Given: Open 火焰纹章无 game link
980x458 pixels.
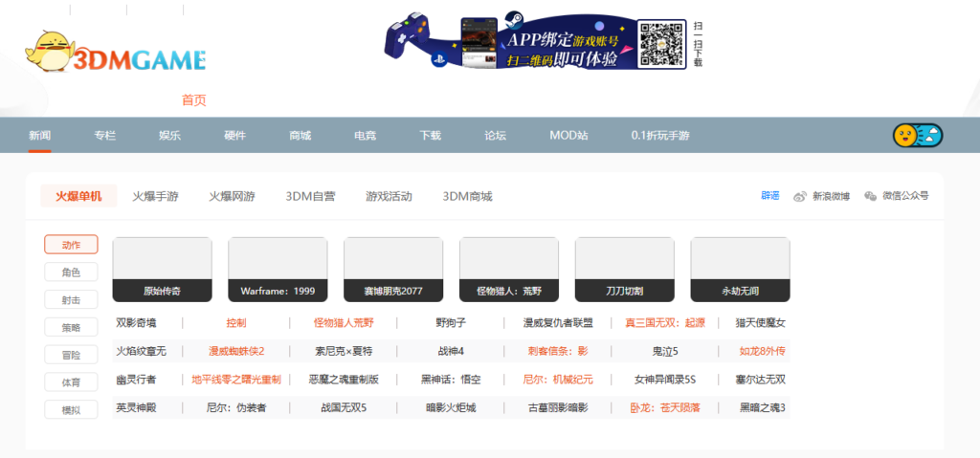Looking at the screenshot, I should (x=142, y=351).
